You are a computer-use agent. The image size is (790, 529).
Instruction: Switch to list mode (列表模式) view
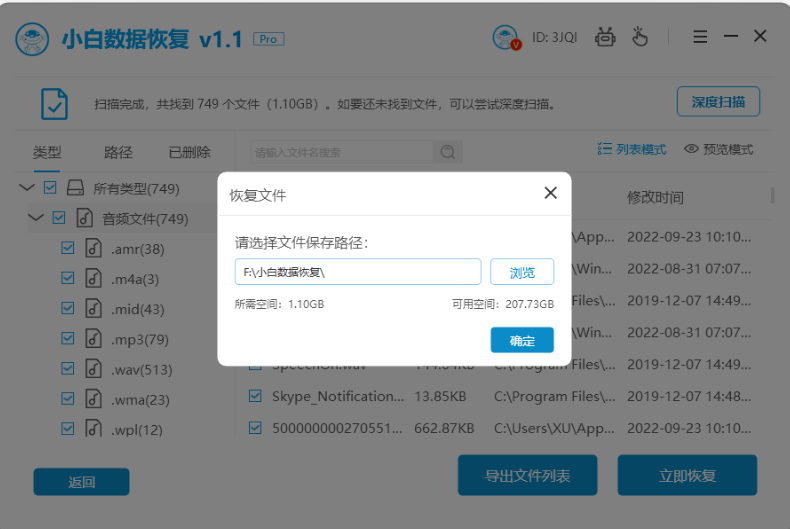click(632, 149)
